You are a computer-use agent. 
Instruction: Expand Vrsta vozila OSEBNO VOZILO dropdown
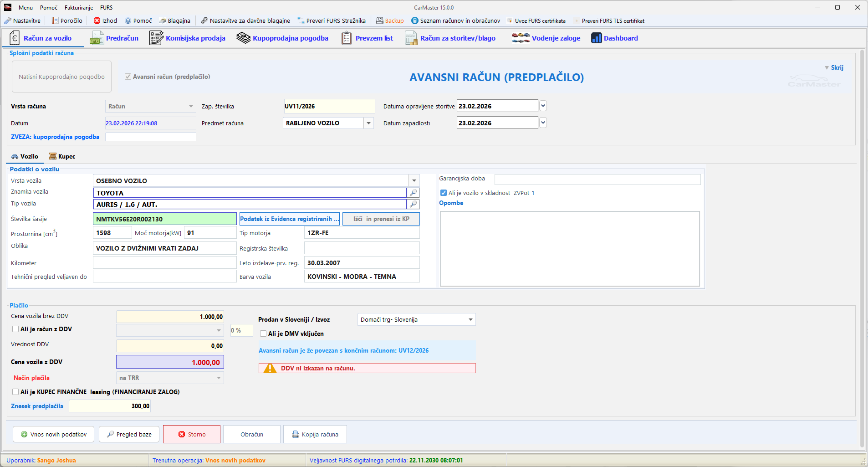pos(414,181)
